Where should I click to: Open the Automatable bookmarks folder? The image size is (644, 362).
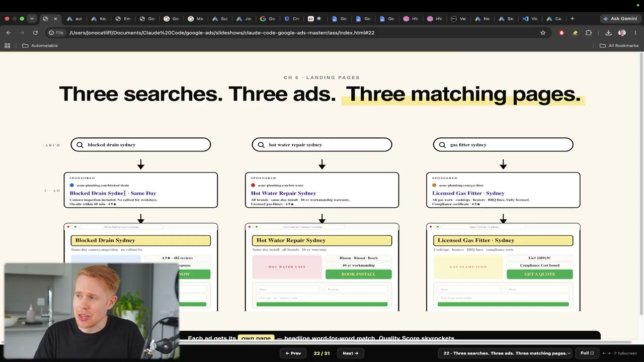40,46
